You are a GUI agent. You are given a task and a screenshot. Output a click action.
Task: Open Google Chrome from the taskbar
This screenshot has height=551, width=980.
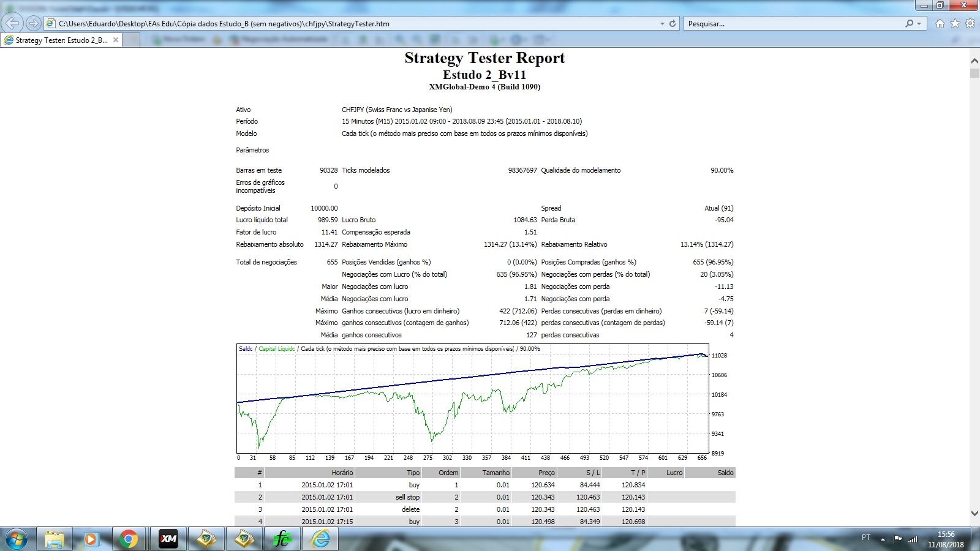coord(129,539)
